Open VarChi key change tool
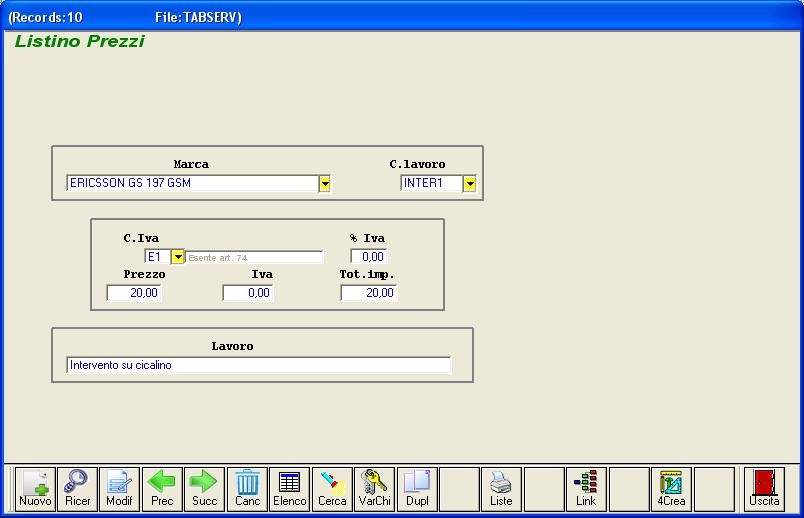The image size is (804, 518). [374, 489]
